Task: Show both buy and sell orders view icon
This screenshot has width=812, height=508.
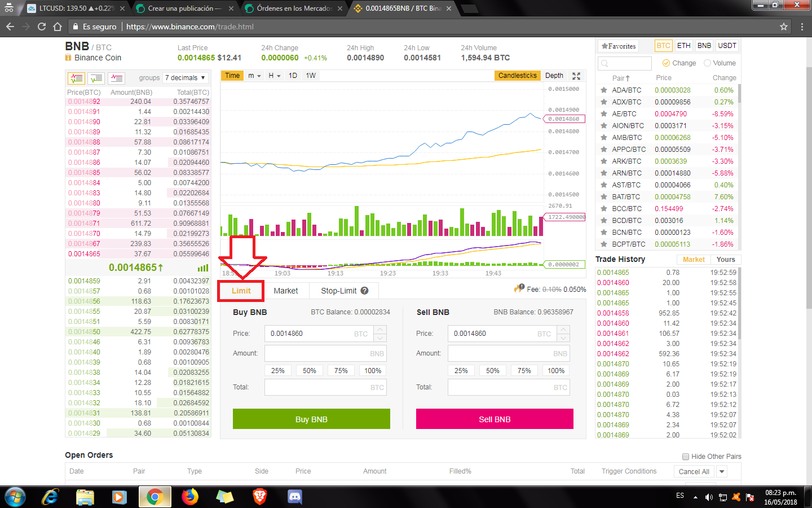Action: tap(76, 78)
